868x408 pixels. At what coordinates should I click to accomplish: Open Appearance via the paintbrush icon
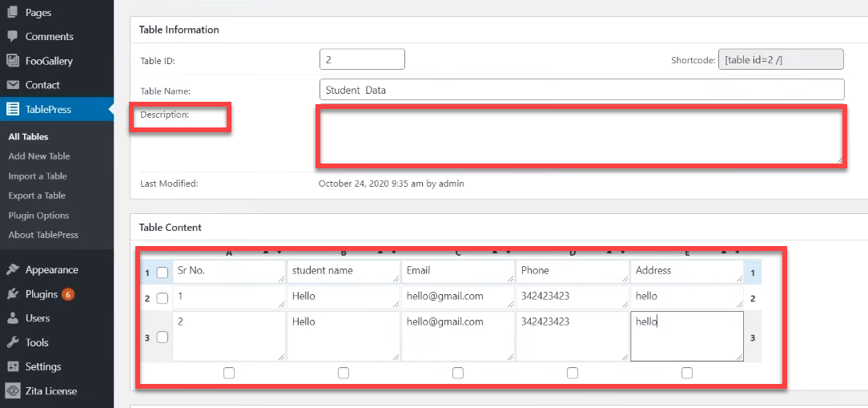point(12,270)
